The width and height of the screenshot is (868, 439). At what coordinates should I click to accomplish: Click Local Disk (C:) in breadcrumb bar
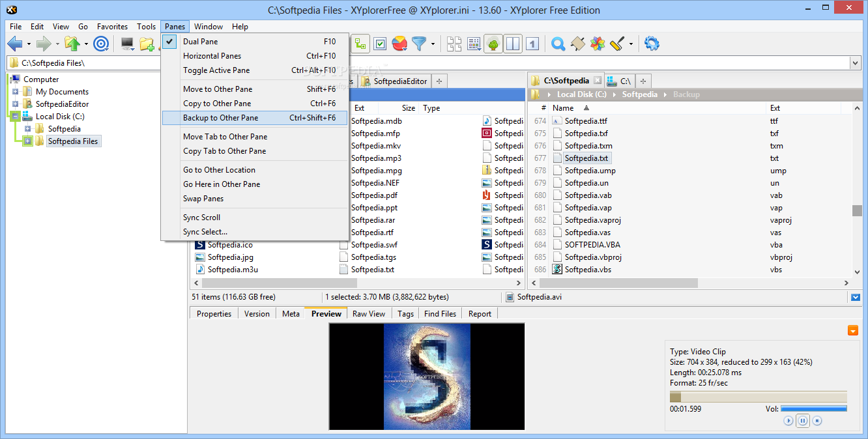pyautogui.click(x=581, y=94)
